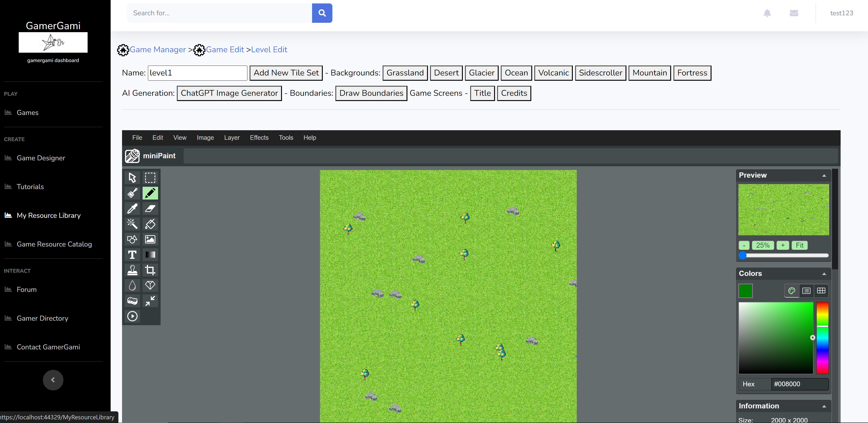Select the Eraser tool
This screenshot has width=868, height=423.
click(x=150, y=208)
